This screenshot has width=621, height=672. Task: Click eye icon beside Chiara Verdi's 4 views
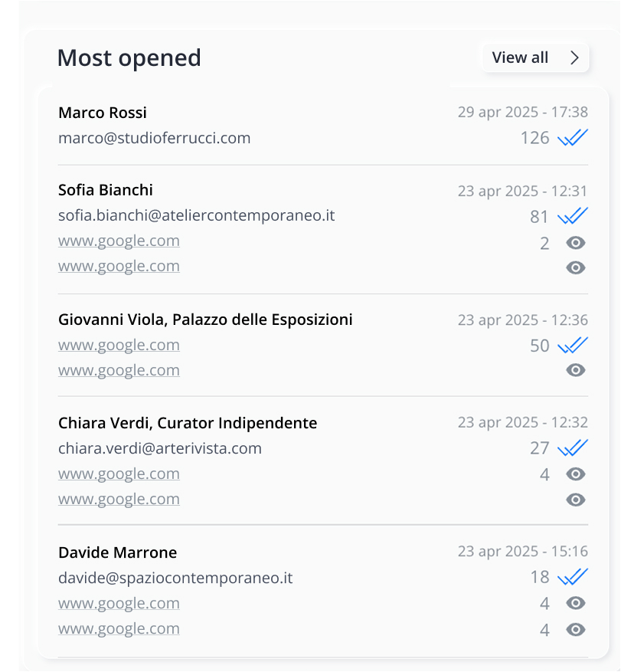[576, 474]
